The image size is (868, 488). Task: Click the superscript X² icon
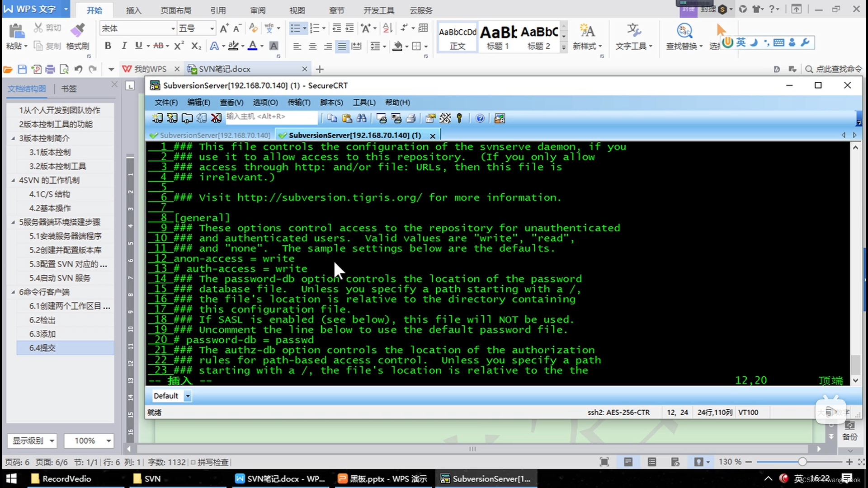[x=179, y=46]
